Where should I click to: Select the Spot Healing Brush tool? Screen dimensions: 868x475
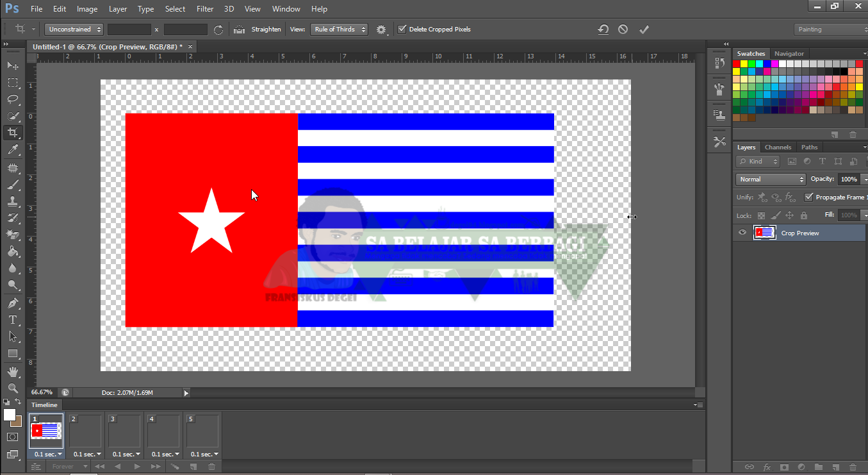[13, 168]
